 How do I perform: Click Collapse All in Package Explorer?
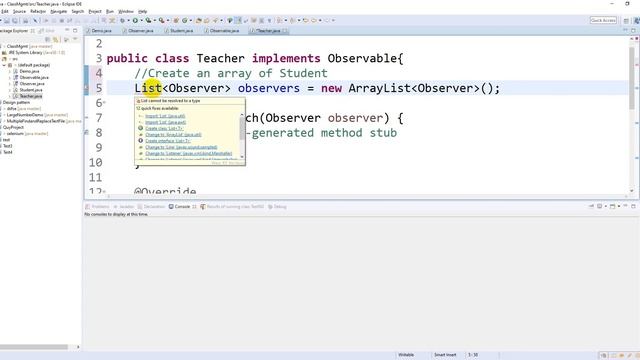tap(48, 40)
